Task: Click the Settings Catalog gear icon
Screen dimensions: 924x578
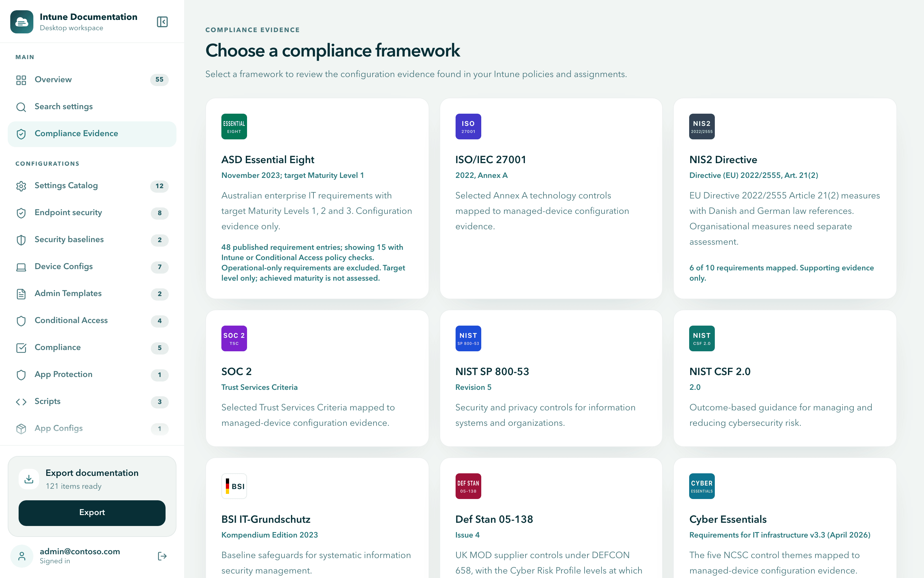Action: pyautogui.click(x=21, y=186)
